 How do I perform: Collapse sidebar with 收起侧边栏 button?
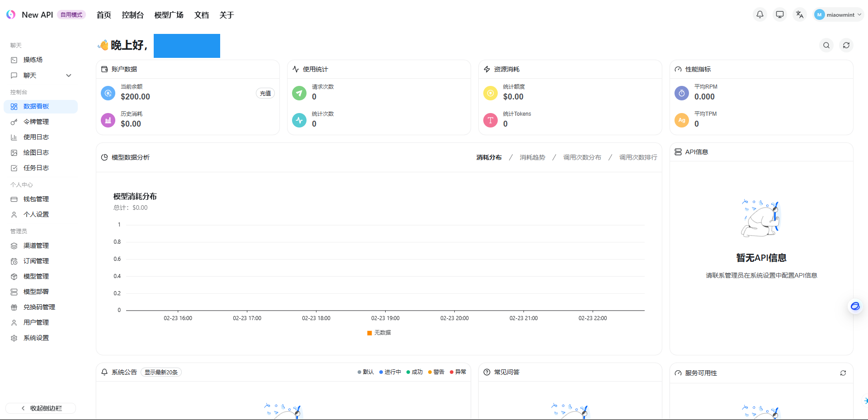[x=41, y=408]
